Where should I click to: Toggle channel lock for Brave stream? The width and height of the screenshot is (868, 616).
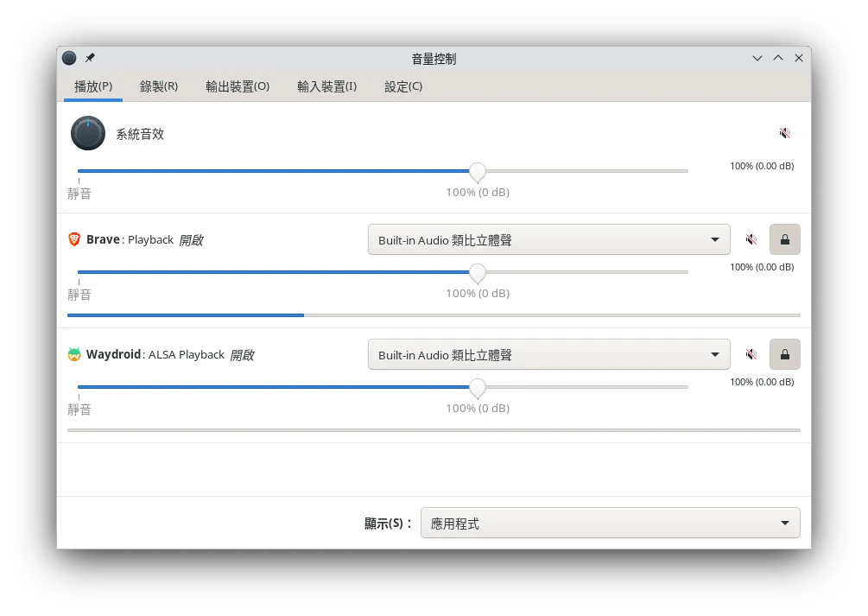click(x=784, y=239)
